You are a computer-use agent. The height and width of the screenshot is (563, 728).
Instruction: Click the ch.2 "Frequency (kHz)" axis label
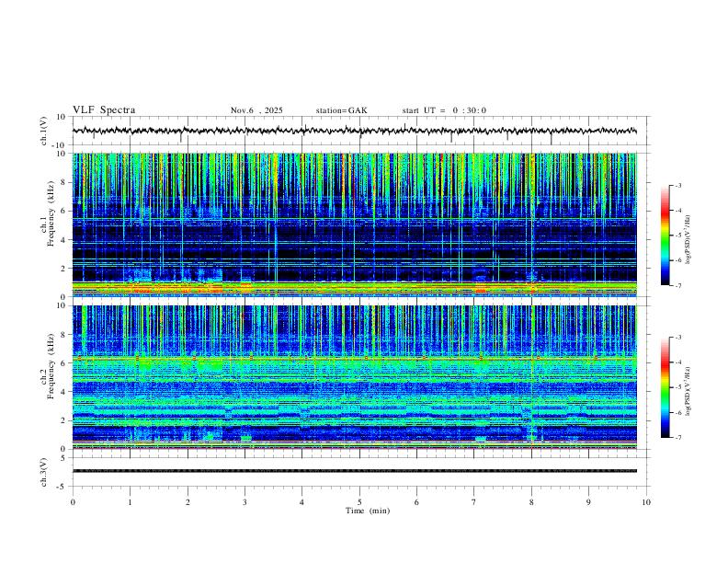pos(51,366)
